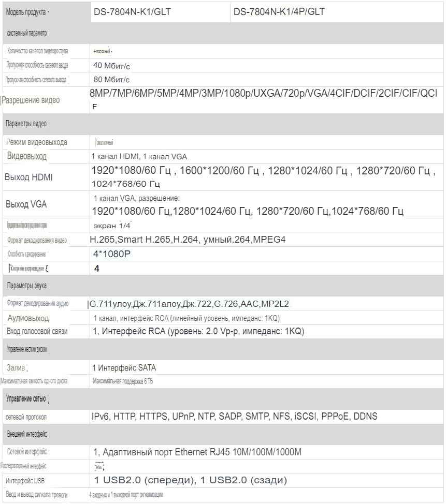Select the 80 Мбит/с value

[x=111, y=80]
